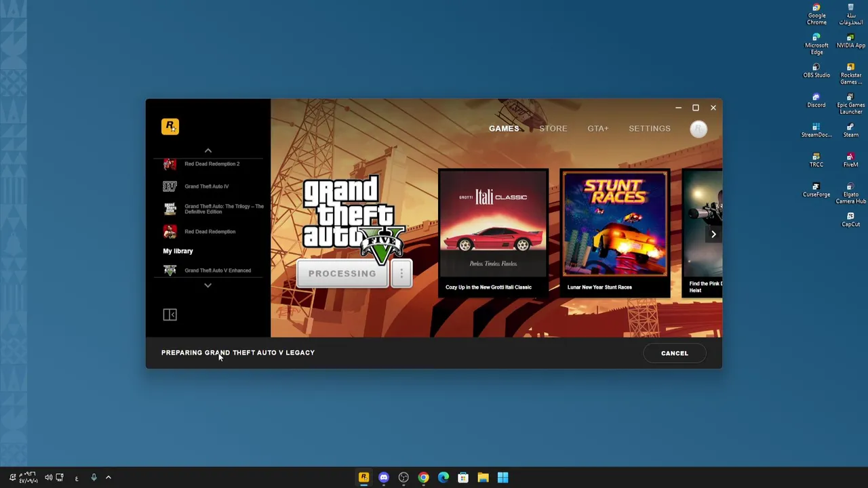Switch the keyboard language indicator
Screen dimensions: 868x488
tap(77, 479)
